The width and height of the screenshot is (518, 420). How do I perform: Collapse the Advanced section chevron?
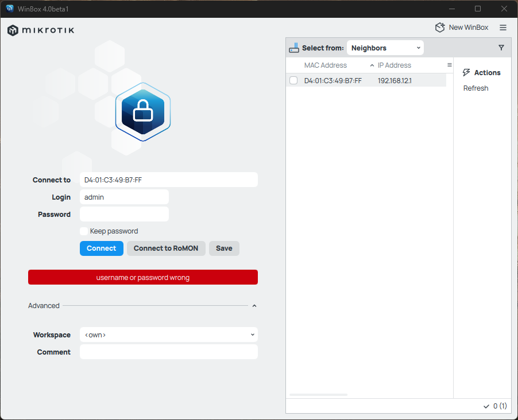[x=254, y=306]
